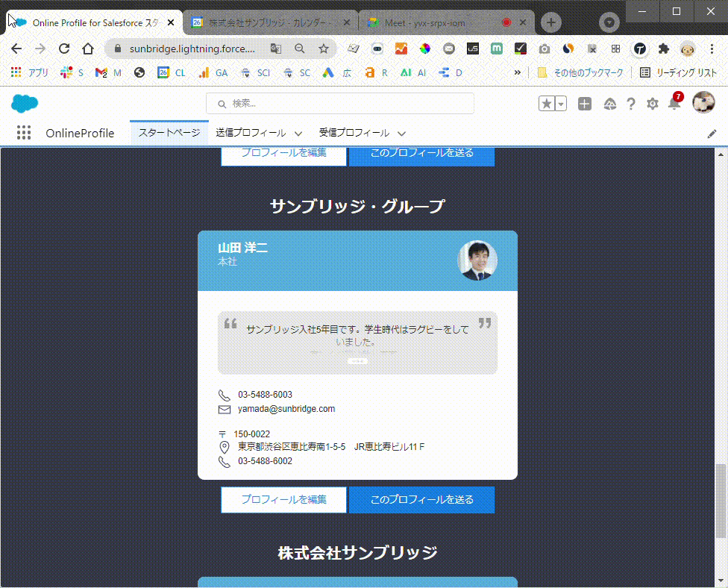Open the Extensions puzzle piece menu
728x588 pixels.
(663, 49)
